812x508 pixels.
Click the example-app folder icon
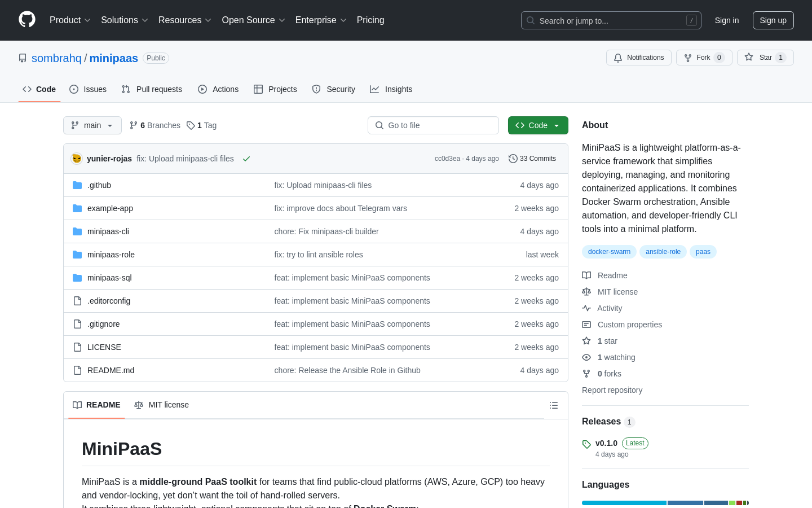click(x=77, y=208)
